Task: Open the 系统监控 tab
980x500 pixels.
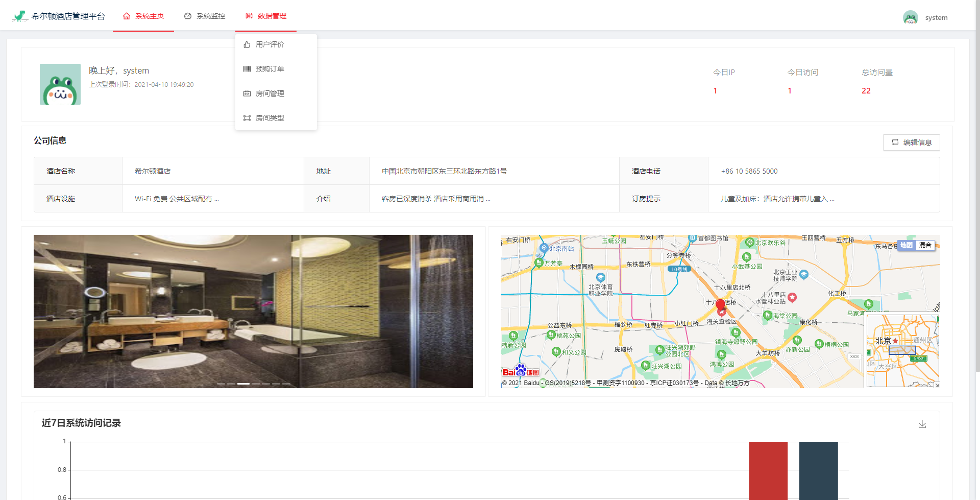Action: click(x=205, y=16)
